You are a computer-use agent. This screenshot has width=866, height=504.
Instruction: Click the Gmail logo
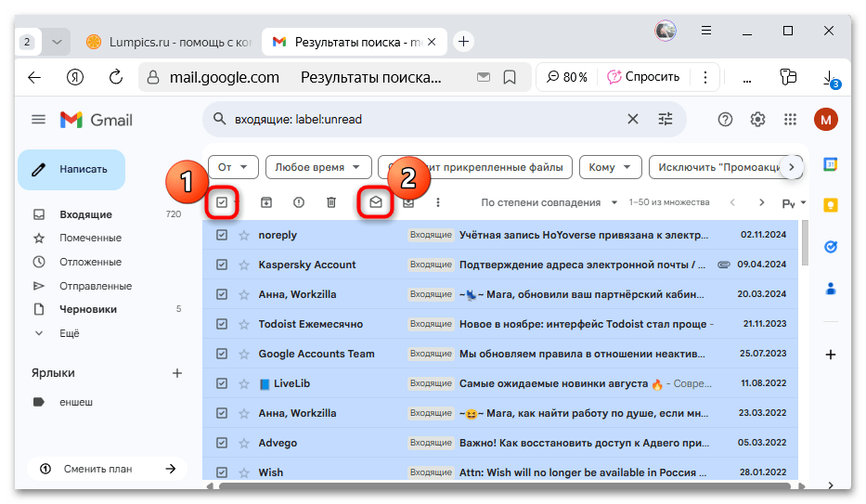(x=97, y=120)
